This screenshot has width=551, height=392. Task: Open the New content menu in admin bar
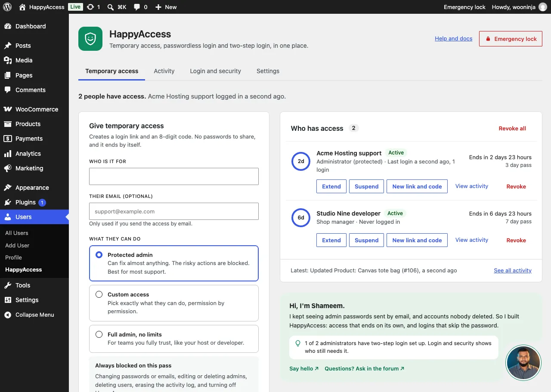pos(166,7)
